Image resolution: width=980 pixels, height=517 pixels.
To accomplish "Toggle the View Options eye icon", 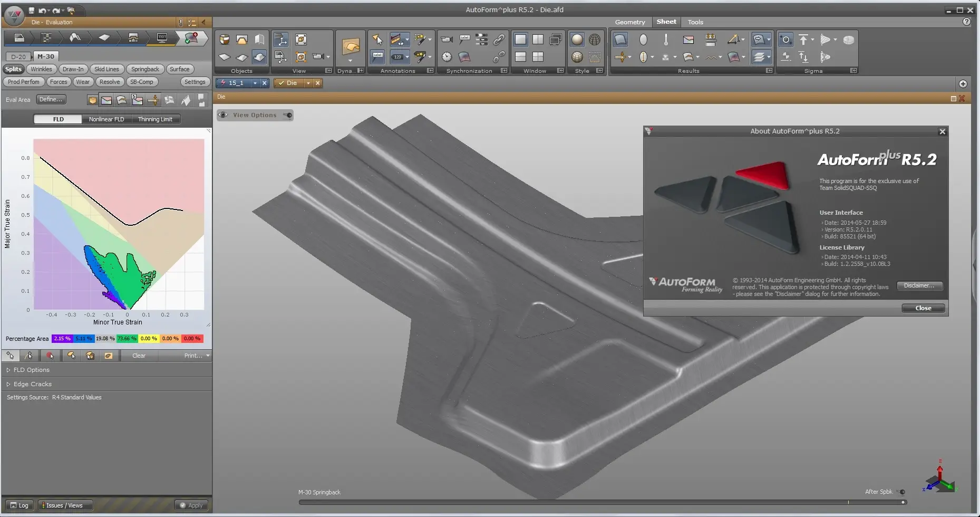I will pyautogui.click(x=224, y=115).
